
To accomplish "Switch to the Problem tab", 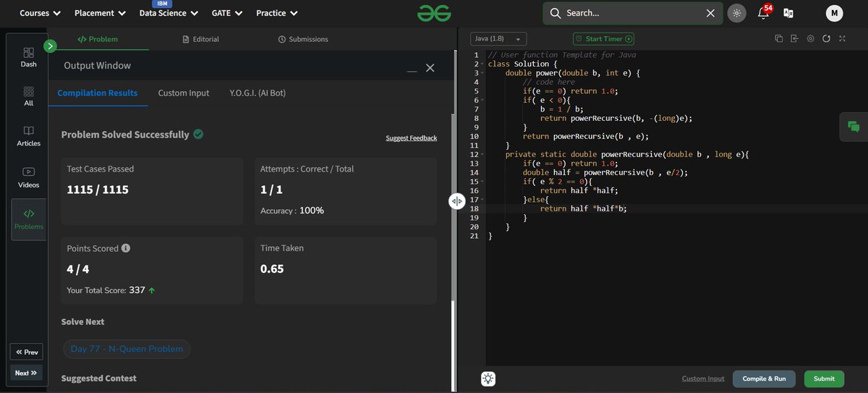I will (x=98, y=39).
